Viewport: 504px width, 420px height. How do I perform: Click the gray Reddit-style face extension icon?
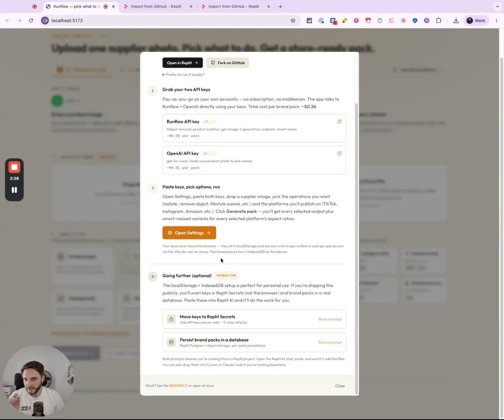[380, 21]
